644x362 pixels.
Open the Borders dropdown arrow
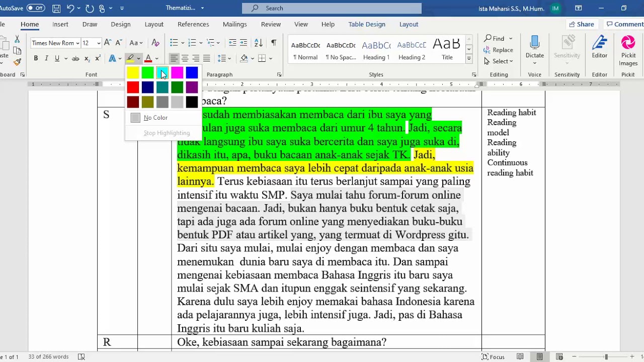point(271,59)
